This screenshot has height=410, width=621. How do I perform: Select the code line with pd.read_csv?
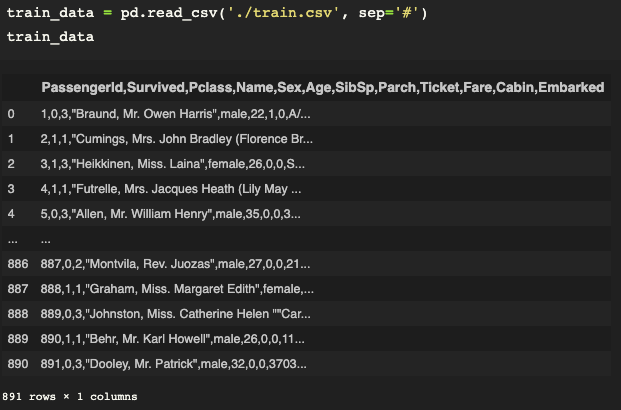[217, 13]
